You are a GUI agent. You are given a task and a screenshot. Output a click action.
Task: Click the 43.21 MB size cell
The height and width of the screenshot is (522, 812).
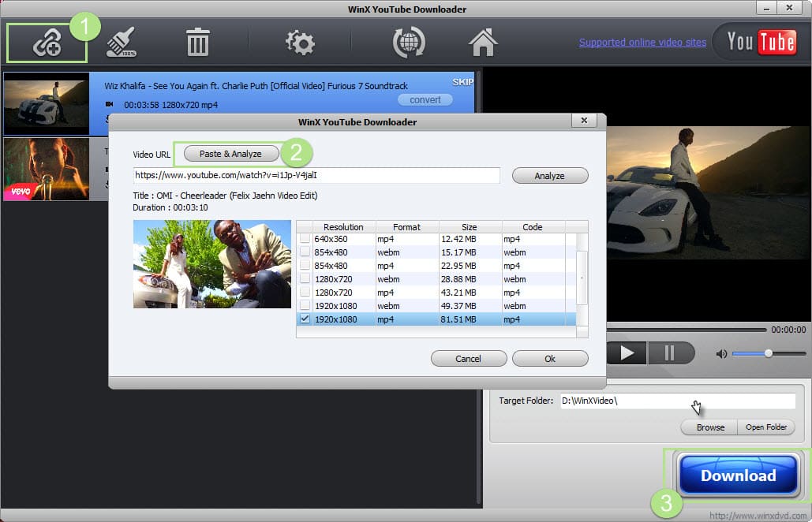[458, 293]
